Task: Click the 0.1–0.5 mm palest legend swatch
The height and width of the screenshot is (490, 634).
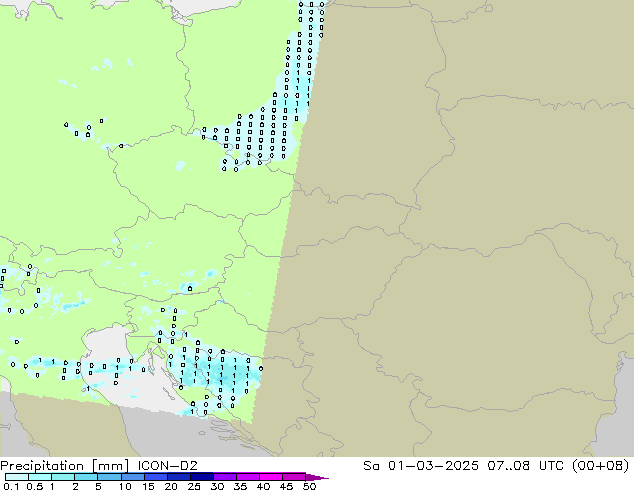Action: coord(17,477)
